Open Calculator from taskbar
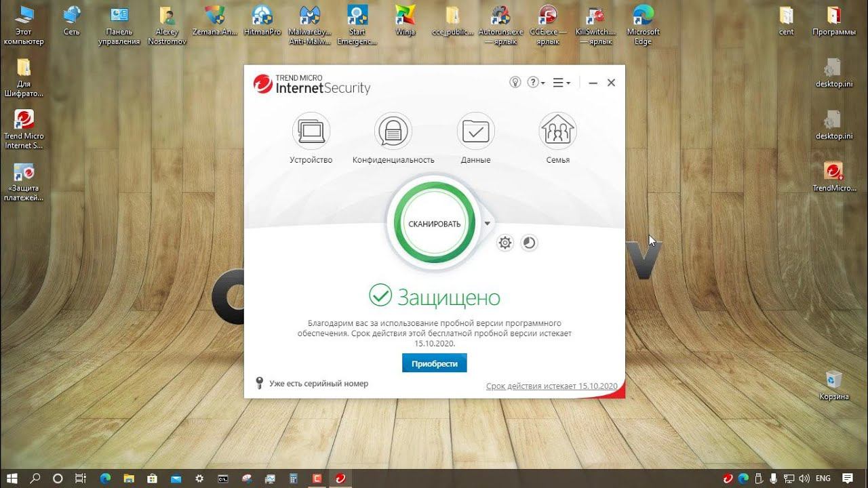The width and height of the screenshot is (868, 488). (x=293, y=479)
